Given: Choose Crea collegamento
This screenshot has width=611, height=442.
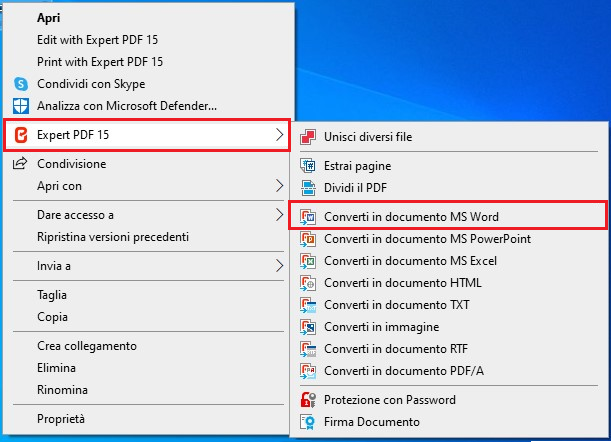Looking at the screenshot, I should [x=148, y=346].
